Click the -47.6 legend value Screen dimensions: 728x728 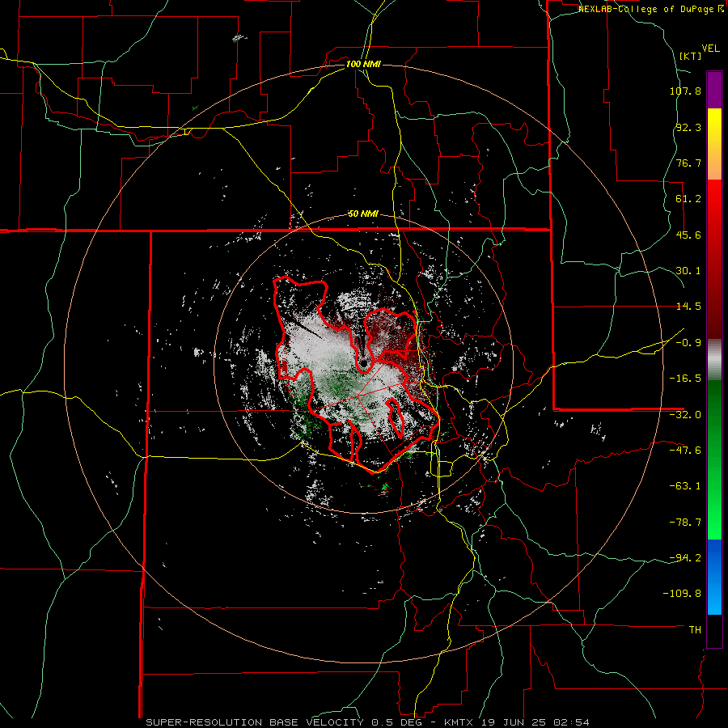(x=685, y=451)
